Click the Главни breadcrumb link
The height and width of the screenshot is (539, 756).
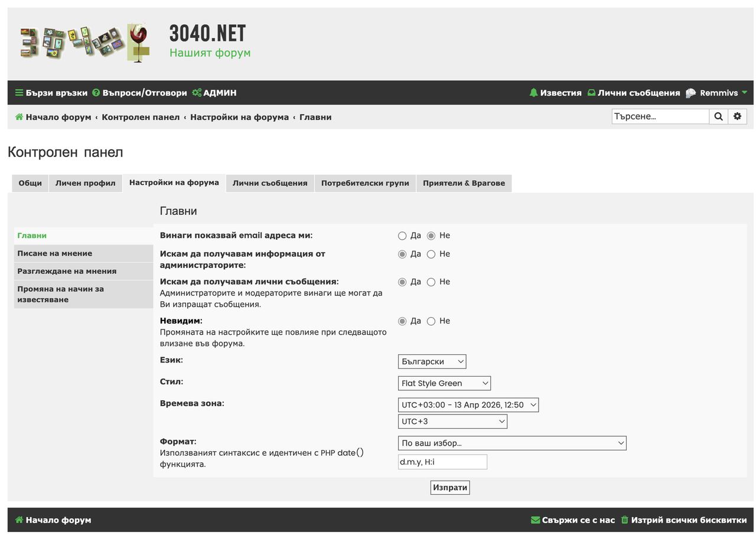[x=315, y=117]
